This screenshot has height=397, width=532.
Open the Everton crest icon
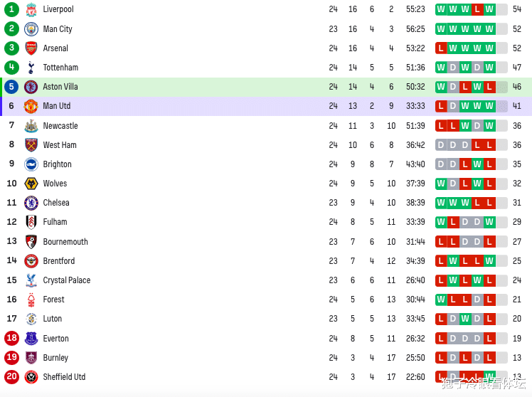[x=31, y=338]
